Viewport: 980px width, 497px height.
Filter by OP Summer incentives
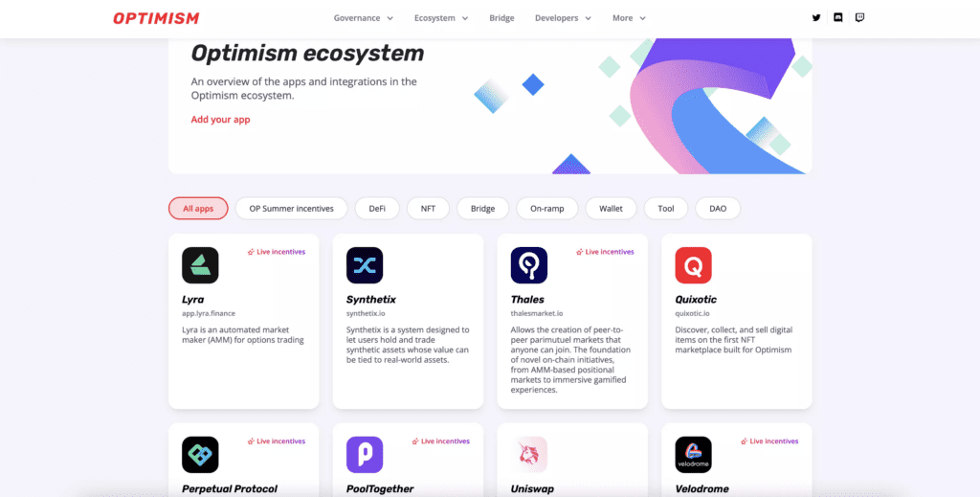(291, 208)
